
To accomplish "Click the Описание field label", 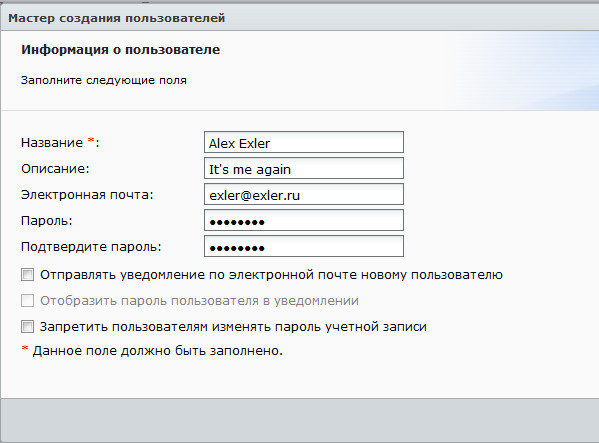I will pos(55,168).
